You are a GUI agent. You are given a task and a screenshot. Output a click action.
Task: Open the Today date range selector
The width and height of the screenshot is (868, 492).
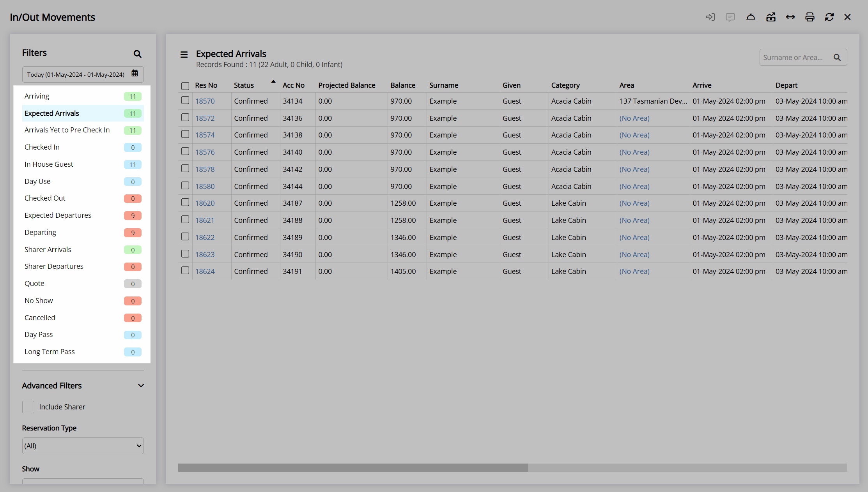coord(83,74)
